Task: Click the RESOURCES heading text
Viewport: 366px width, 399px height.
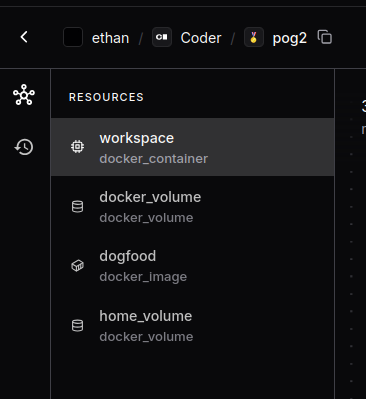Action: (x=106, y=97)
